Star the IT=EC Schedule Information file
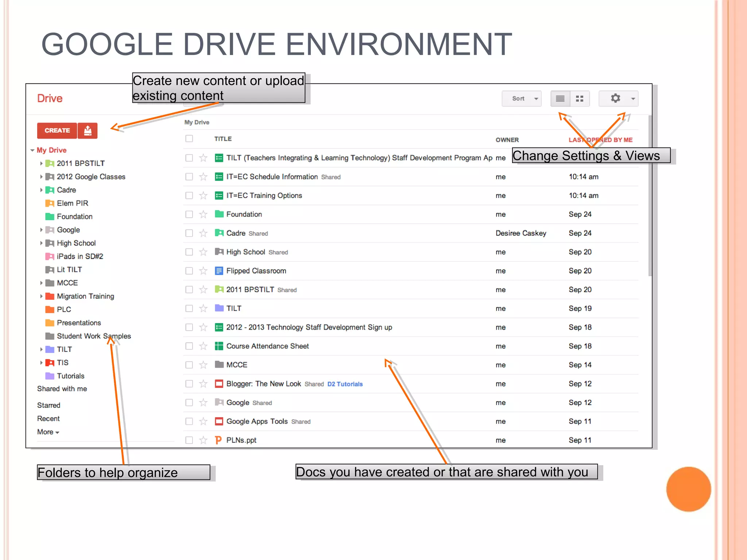This screenshot has height=560, width=747. pyautogui.click(x=203, y=177)
